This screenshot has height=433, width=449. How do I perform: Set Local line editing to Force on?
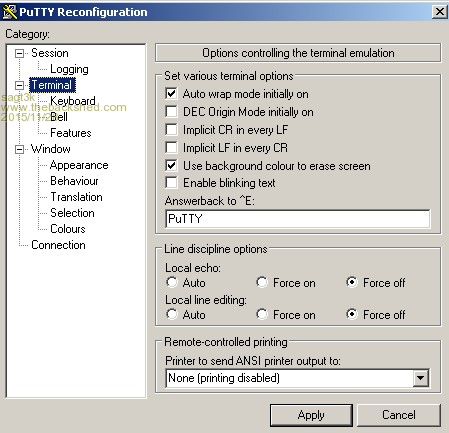262,315
